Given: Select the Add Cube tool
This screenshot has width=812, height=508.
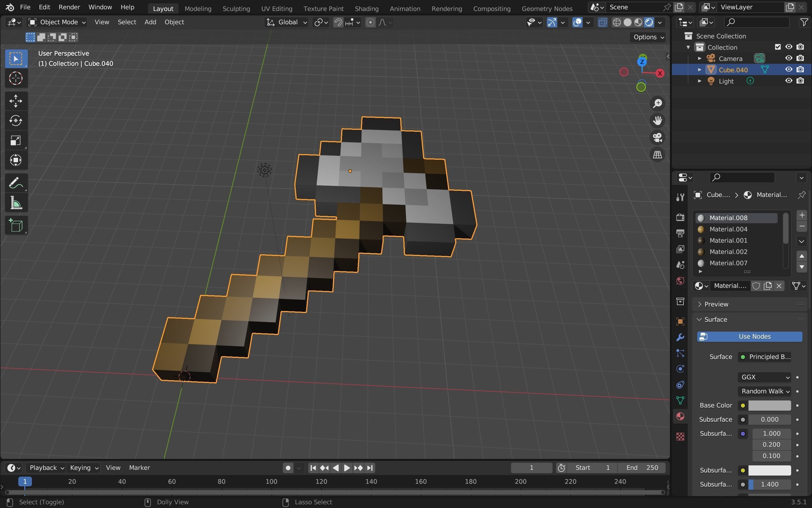Looking at the screenshot, I should [16, 225].
